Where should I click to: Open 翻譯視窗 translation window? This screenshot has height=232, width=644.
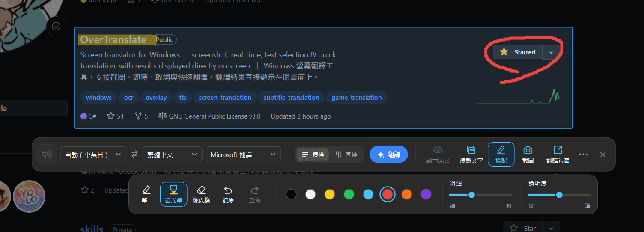[558, 155]
